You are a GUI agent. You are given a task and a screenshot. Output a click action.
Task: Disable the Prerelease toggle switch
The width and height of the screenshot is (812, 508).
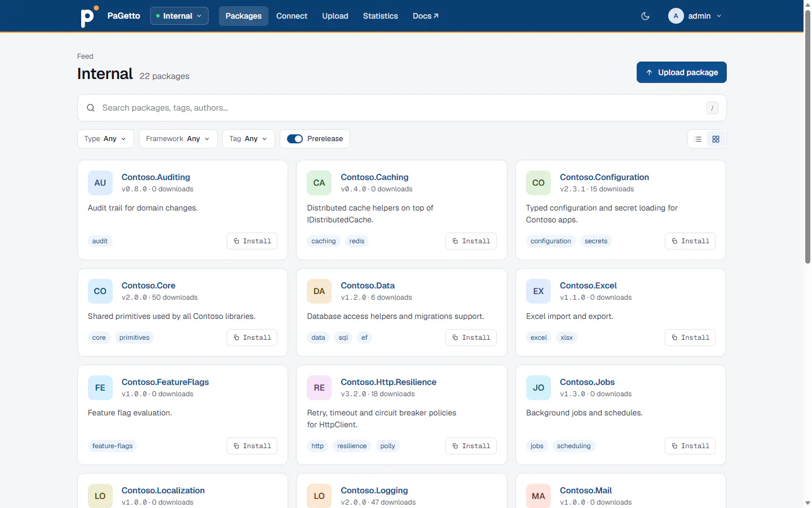pyautogui.click(x=295, y=139)
